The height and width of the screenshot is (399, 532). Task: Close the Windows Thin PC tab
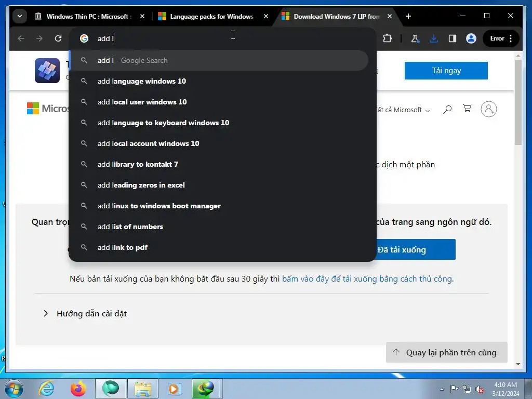tap(142, 16)
